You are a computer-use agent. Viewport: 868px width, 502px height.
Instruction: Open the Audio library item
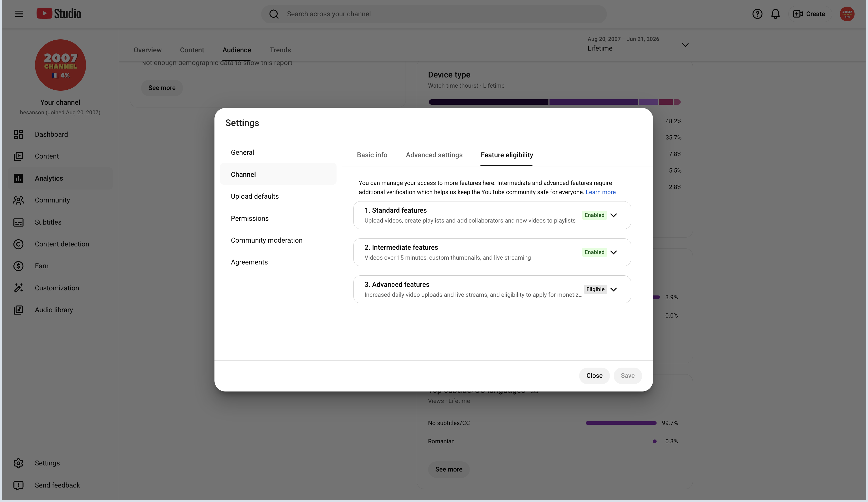[60, 310]
